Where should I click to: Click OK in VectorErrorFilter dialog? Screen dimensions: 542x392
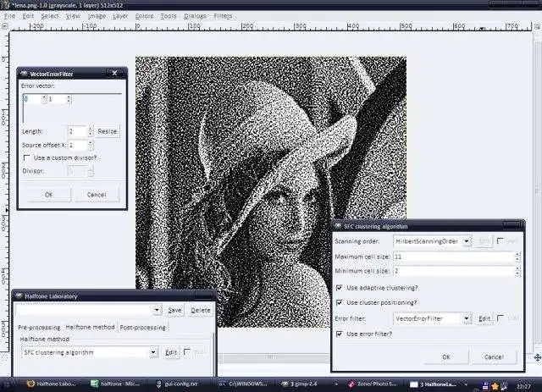click(x=49, y=195)
